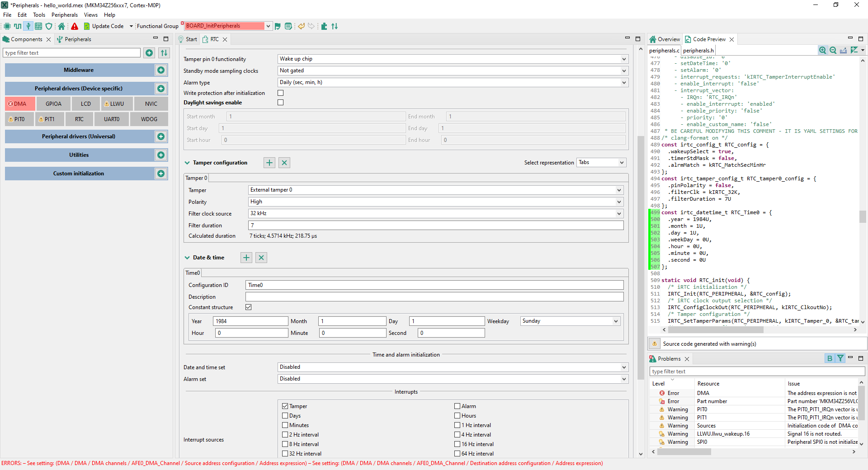Open the Weekday dropdown showing Sunday
Screen dimensions: 868x470
[570, 321]
